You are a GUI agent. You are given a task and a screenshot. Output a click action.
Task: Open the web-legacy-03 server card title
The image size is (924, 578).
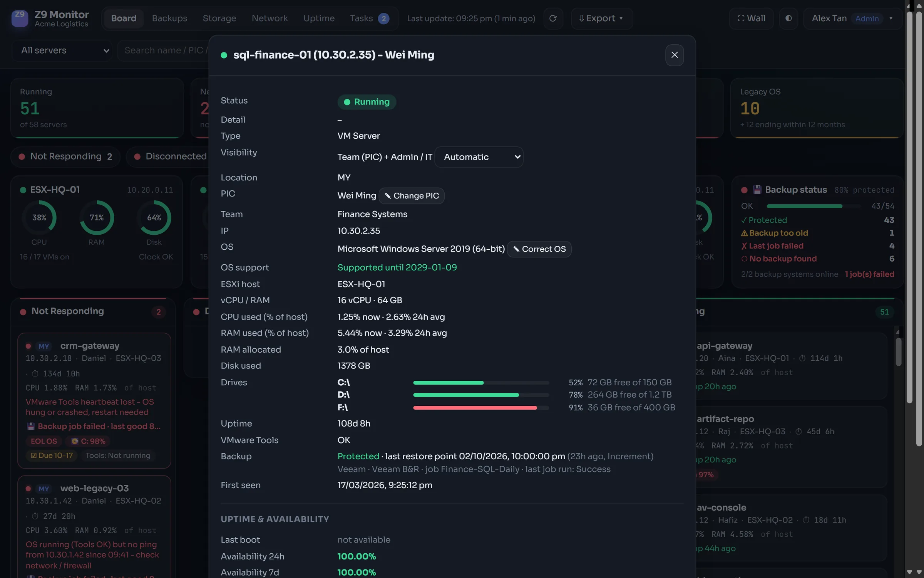[x=94, y=488]
